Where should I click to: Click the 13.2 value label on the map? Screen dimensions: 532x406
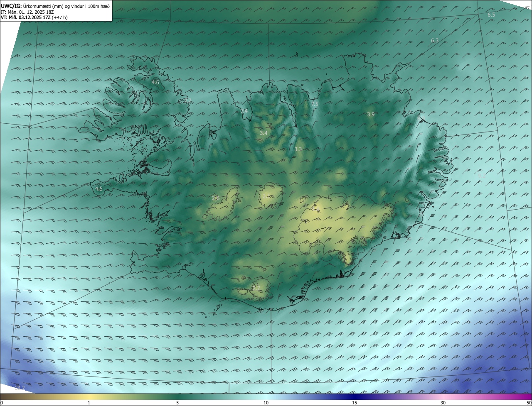coord(20,388)
